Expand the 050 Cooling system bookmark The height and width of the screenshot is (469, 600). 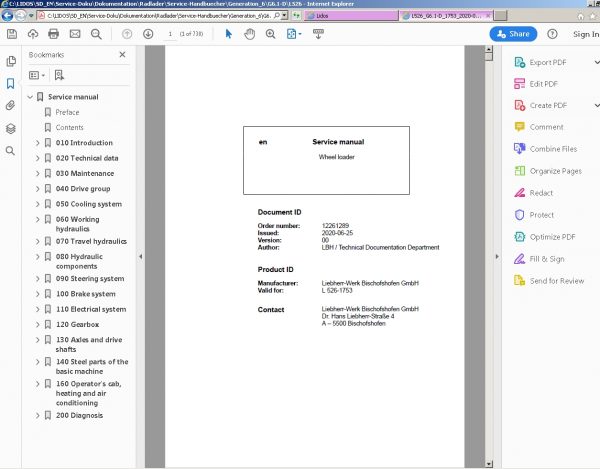click(38, 204)
